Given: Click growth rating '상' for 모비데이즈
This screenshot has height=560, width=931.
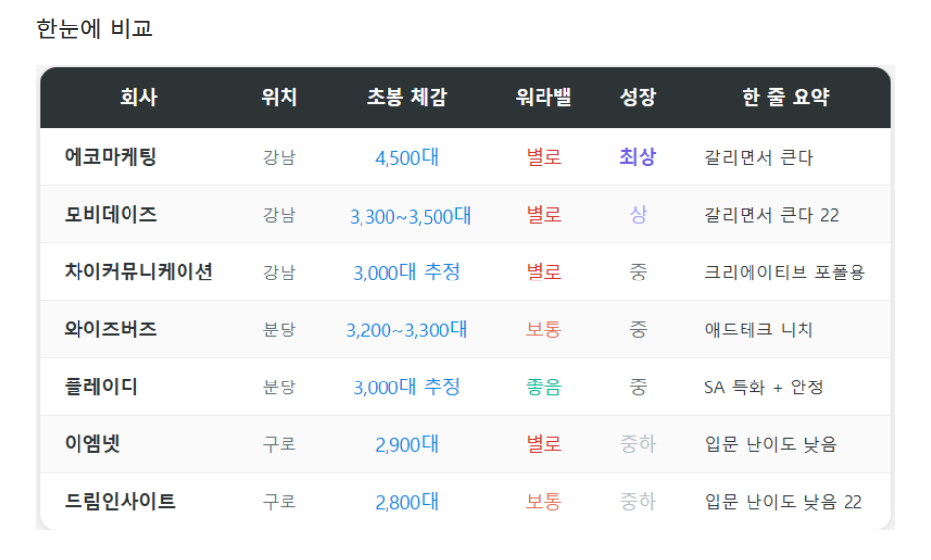Looking at the screenshot, I should (x=638, y=215).
